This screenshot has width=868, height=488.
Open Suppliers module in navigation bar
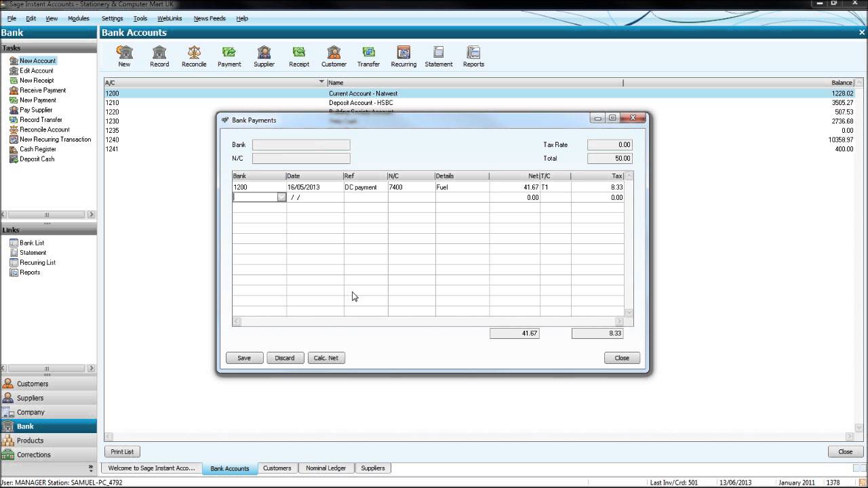(x=48, y=398)
